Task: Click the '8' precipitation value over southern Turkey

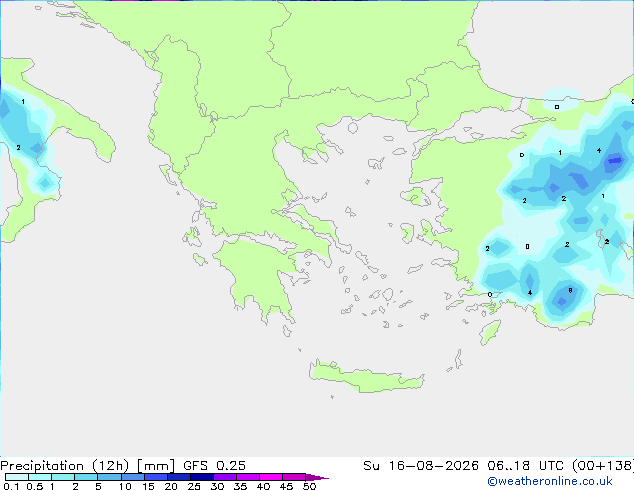Action: coord(570,290)
